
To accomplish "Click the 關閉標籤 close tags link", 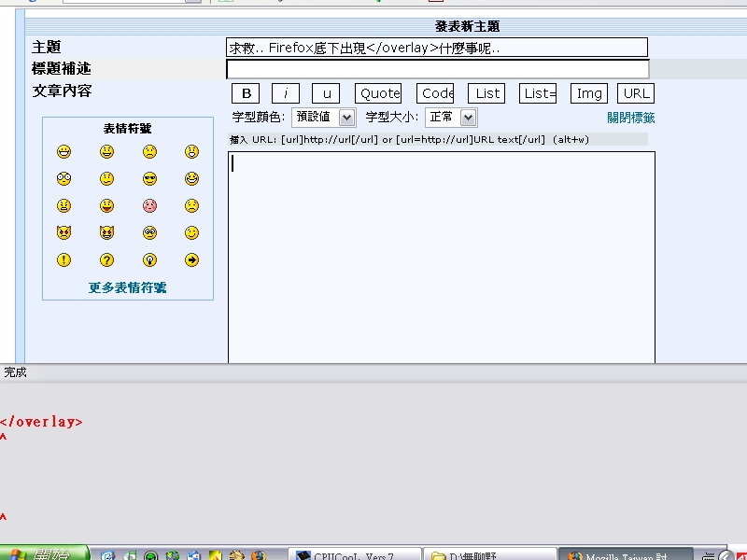I will click(x=630, y=118).
